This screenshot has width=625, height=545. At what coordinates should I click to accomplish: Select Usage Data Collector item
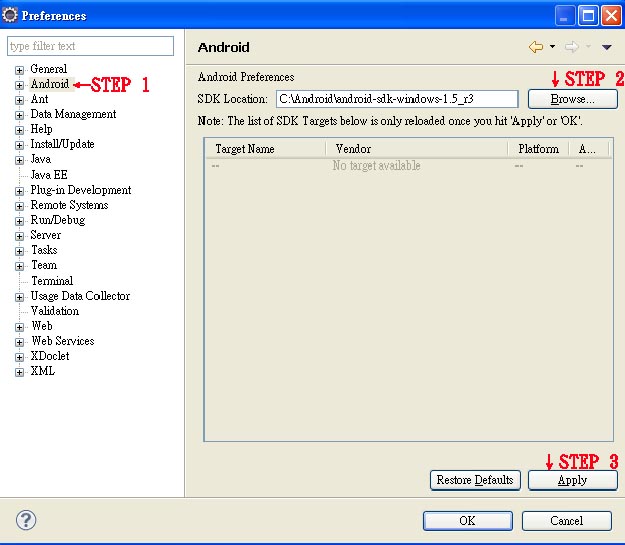(81, 296)
